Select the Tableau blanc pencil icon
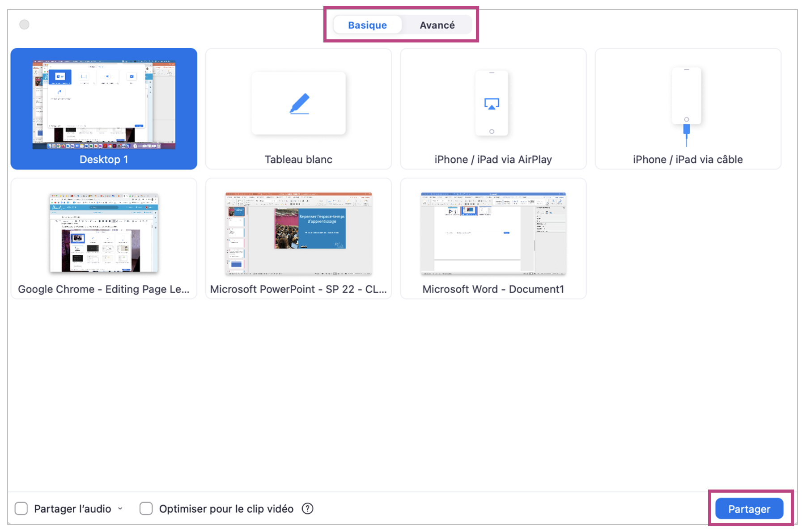 pos(299,104)
